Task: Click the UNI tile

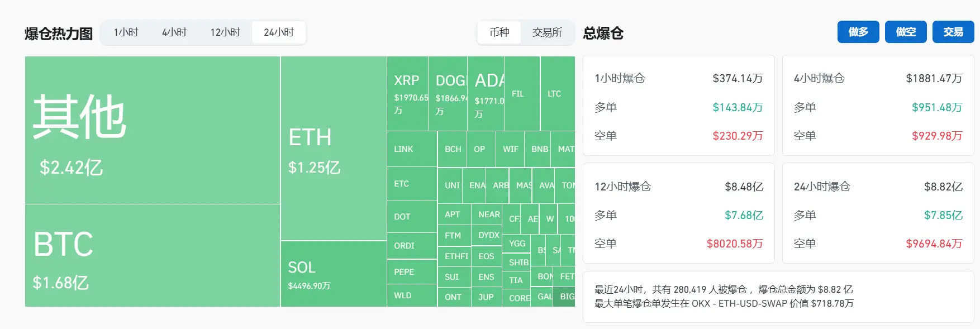Action: (x=450, y=185)
